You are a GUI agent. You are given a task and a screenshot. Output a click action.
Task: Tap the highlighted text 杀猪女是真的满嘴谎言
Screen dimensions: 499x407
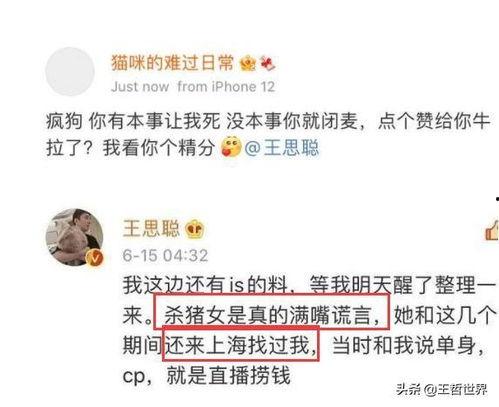(x=271, y=312)
